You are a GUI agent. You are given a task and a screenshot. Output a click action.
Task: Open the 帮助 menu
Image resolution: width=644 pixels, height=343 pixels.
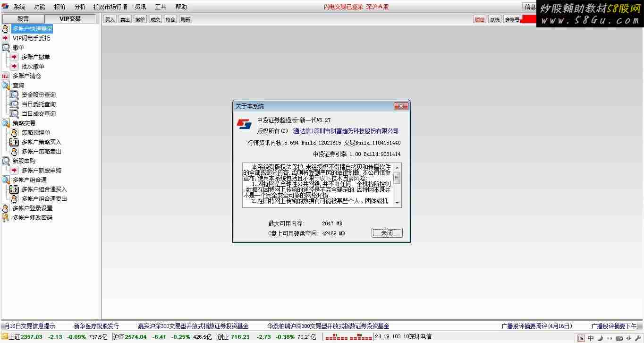(x=181, y=7)
